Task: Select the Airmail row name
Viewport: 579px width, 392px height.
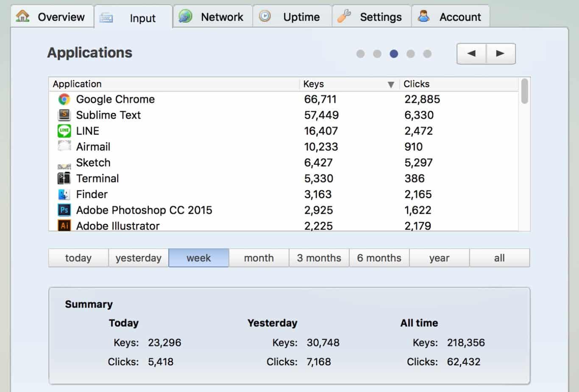Action: tap(93, 146)
